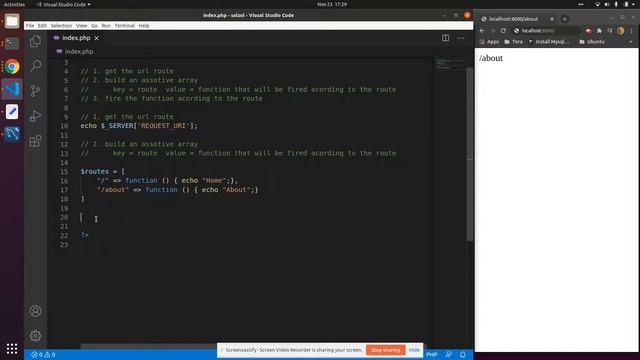
Task: Click the closing ?> tag line 22
Action: [x=84, y=236]
